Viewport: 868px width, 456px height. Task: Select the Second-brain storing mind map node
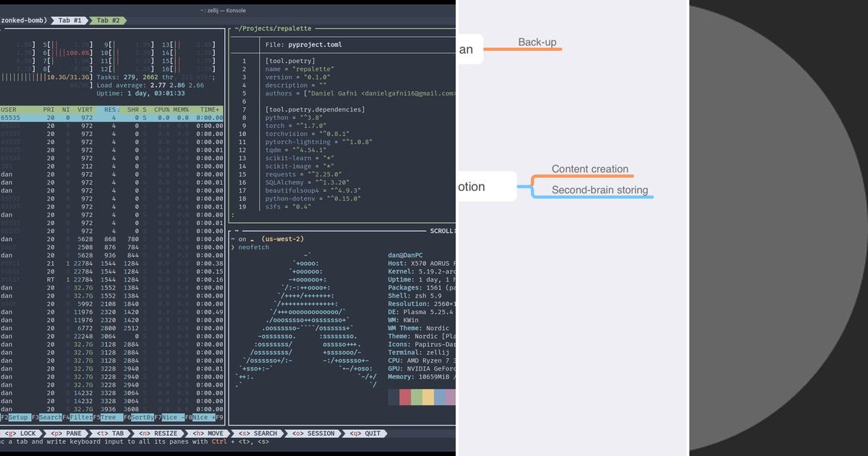(x=600, y=190)
